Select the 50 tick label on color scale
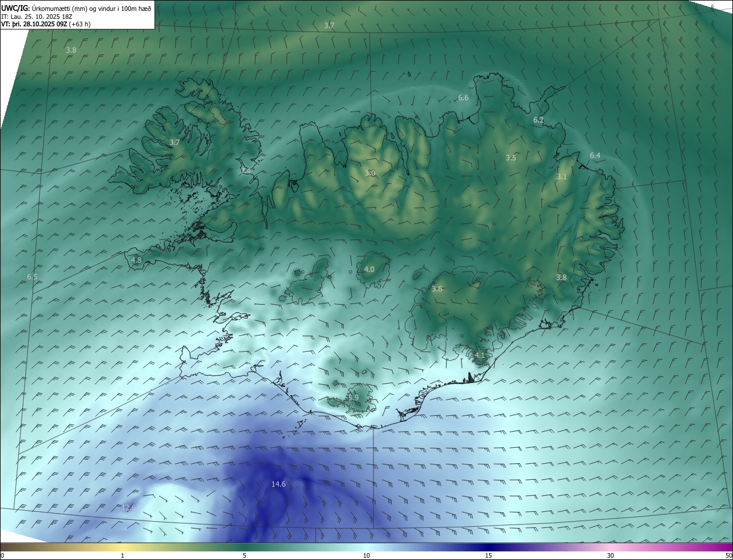The width and height of the screenshot is (733, 560). [x=728, y=555]
